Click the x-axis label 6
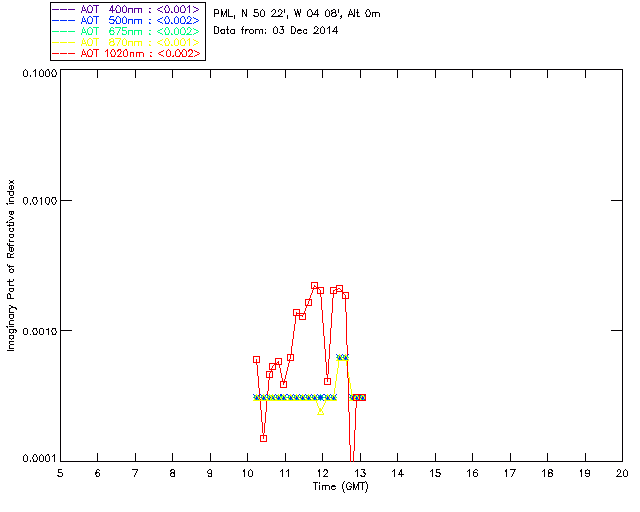Viewport: 640px width, 512px height. point(98,473)
